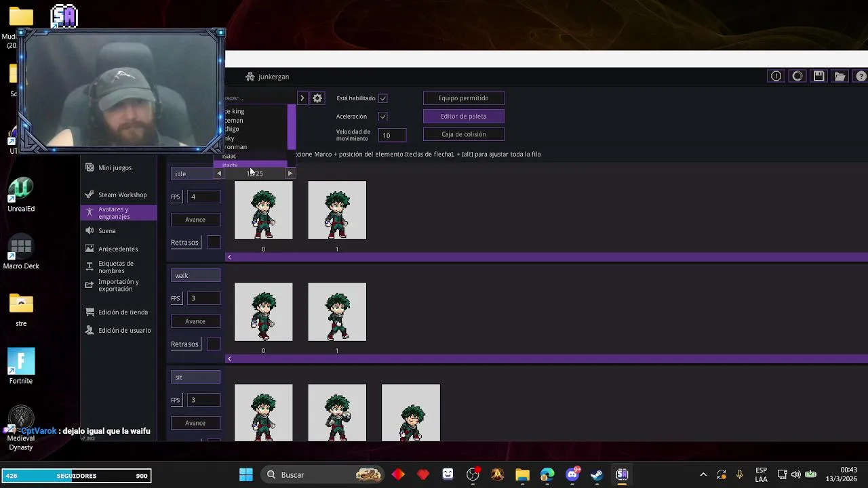Open Steam Workshop in the sidebar
Image resolution: width=868 pixels, height=488 pixels.
pyautogui.click(x=119, y=195)
